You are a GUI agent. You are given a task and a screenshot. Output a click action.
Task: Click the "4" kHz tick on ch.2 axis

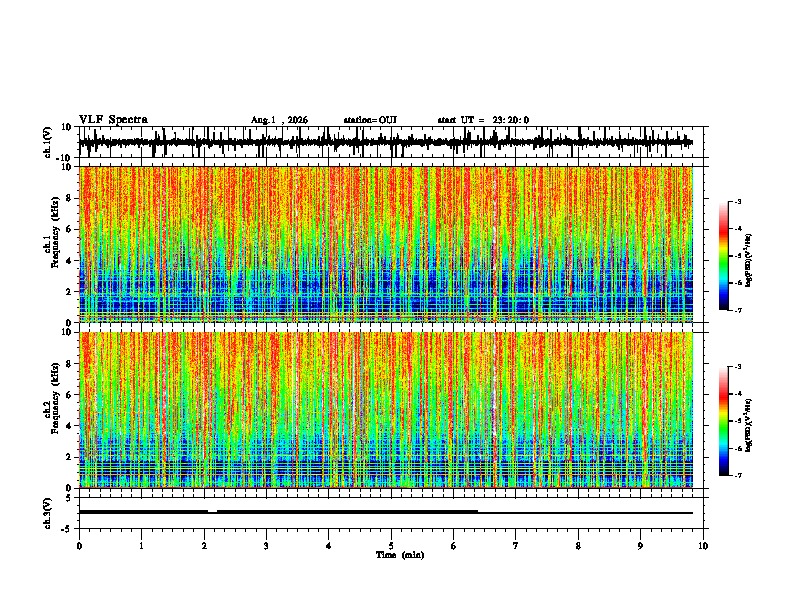point(70,426)
